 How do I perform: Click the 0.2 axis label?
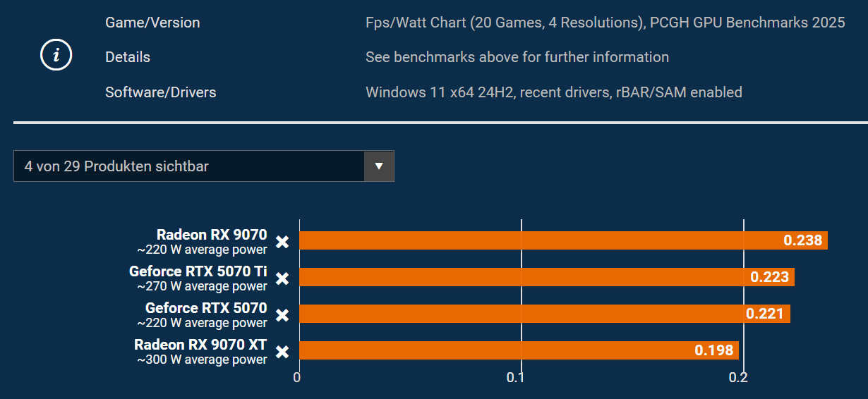[738, 378]
